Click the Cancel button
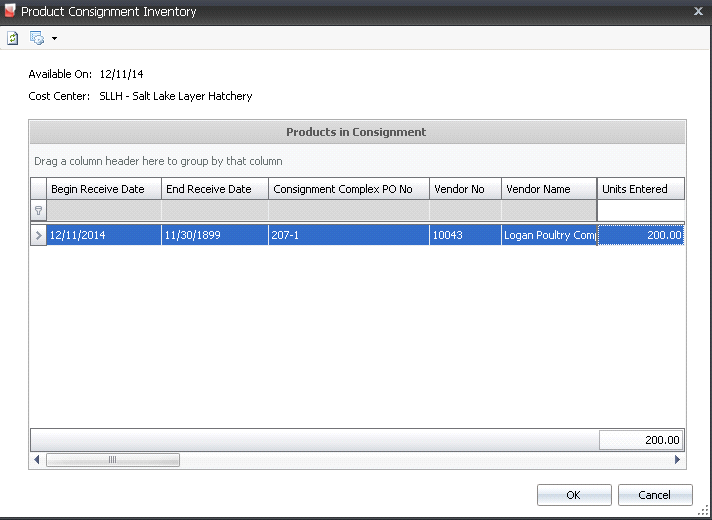The image size is (712, 520). [655, 495]
